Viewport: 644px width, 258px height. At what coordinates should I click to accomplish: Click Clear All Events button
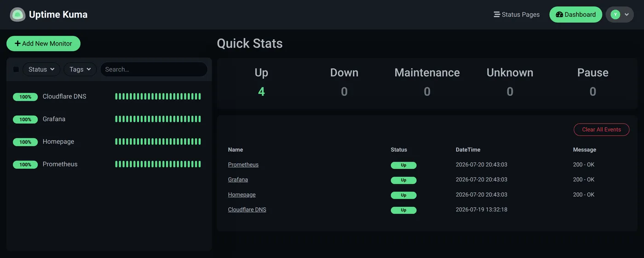click(x=602, y=129)
